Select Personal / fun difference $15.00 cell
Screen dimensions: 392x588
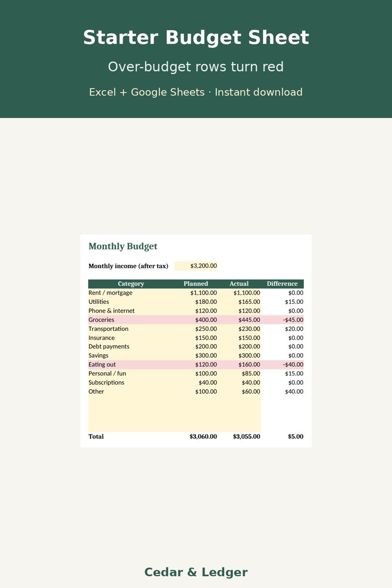[x=282, y=373]
